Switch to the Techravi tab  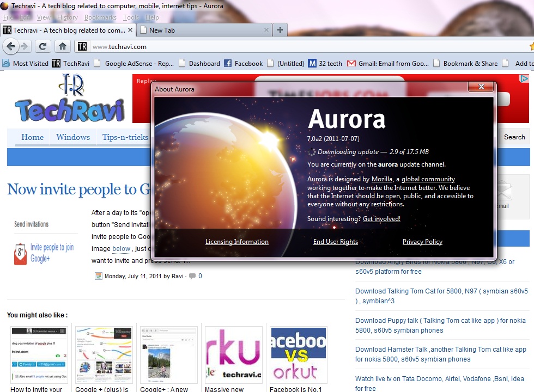click(68, 30)
